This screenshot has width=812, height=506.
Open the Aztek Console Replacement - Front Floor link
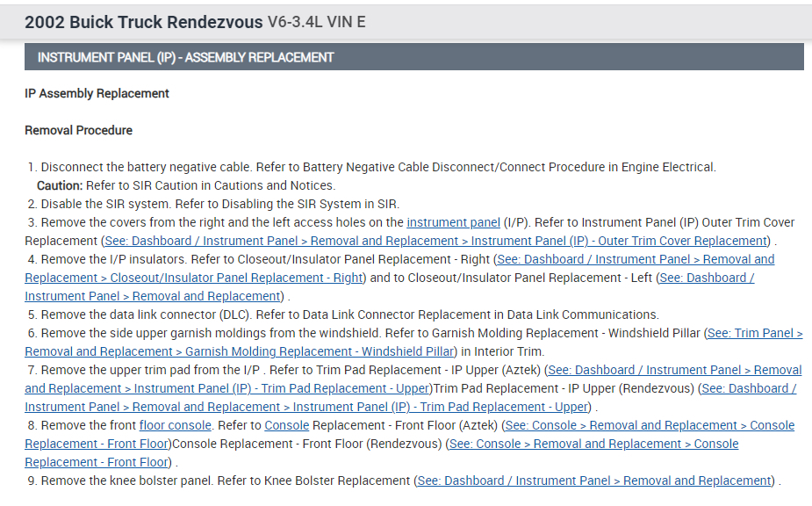click(x=650, y=425)
